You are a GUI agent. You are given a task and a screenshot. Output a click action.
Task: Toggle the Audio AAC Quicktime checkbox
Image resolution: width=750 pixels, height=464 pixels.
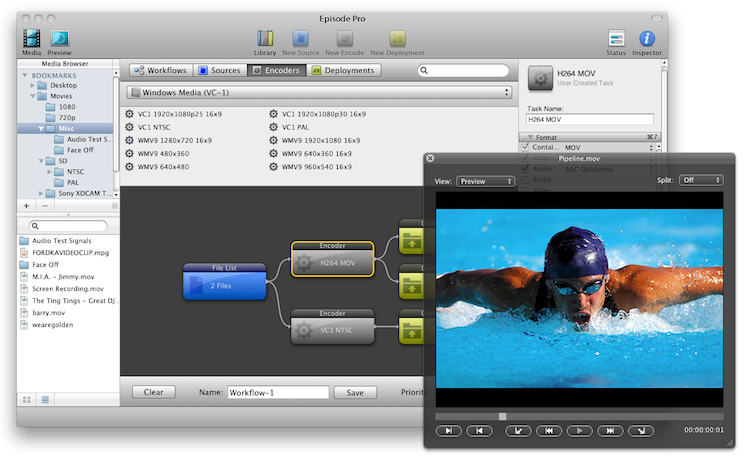click(x=526, y=169)
